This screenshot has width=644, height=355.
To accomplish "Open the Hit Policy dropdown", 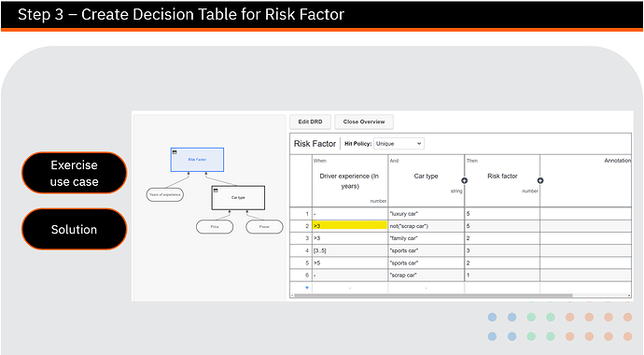I will [399, 143].
